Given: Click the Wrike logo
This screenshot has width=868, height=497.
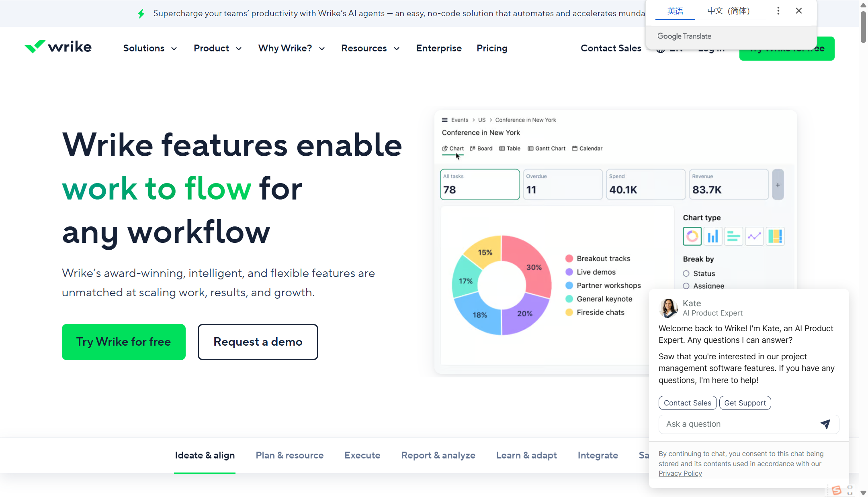Looking at the screenshot, I should pos(58,47).
